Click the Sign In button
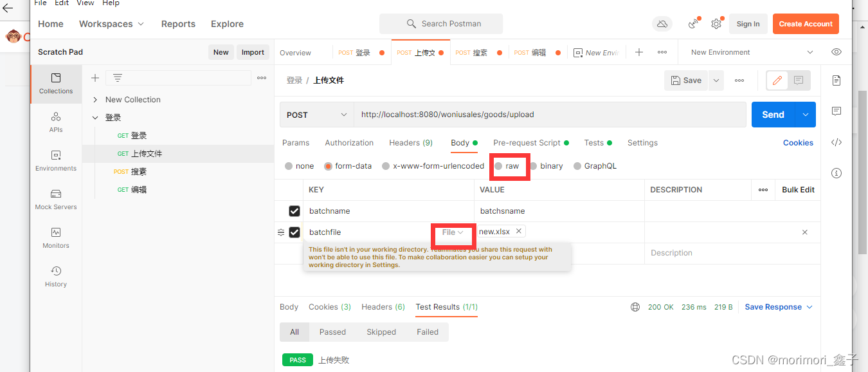The height and width of the screenshot is (372, 868). pos(748,24)
